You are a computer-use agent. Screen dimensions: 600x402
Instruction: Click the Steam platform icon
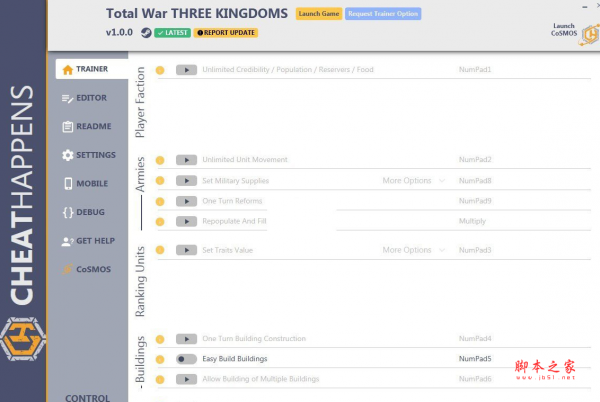coord(146,33)
